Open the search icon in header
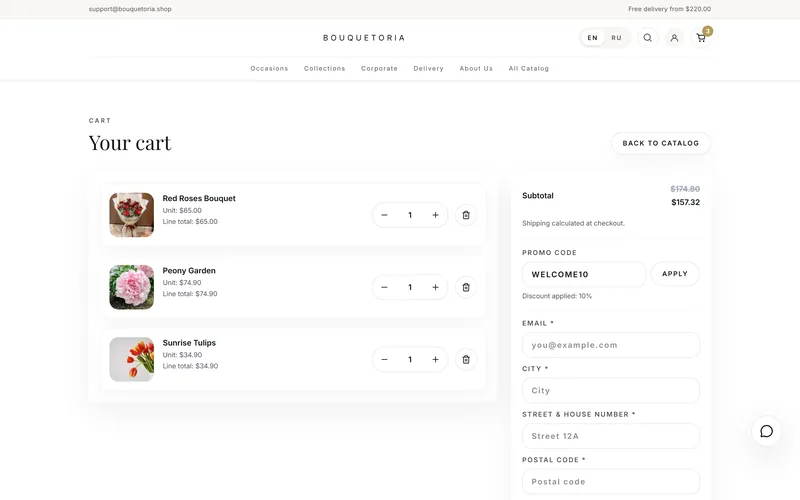The image size is (800, 500). point(647,38)
